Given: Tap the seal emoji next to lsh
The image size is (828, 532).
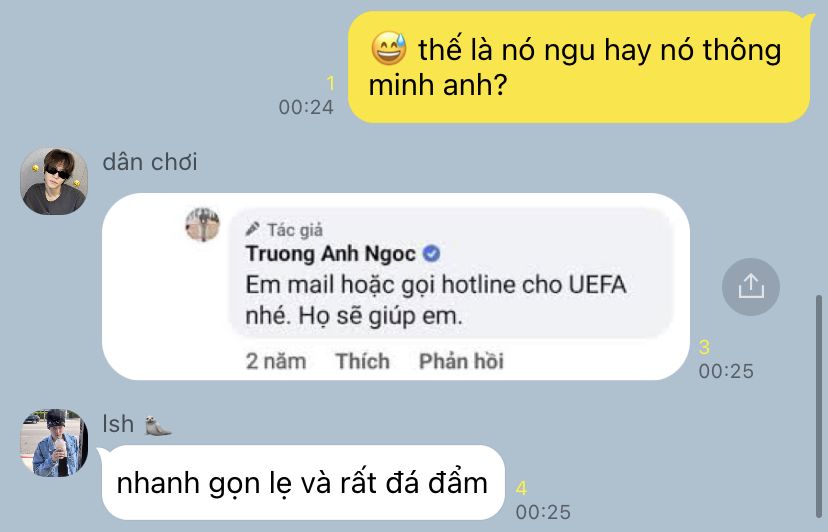Looking at the screenshot, I should [x=158, y=425].
